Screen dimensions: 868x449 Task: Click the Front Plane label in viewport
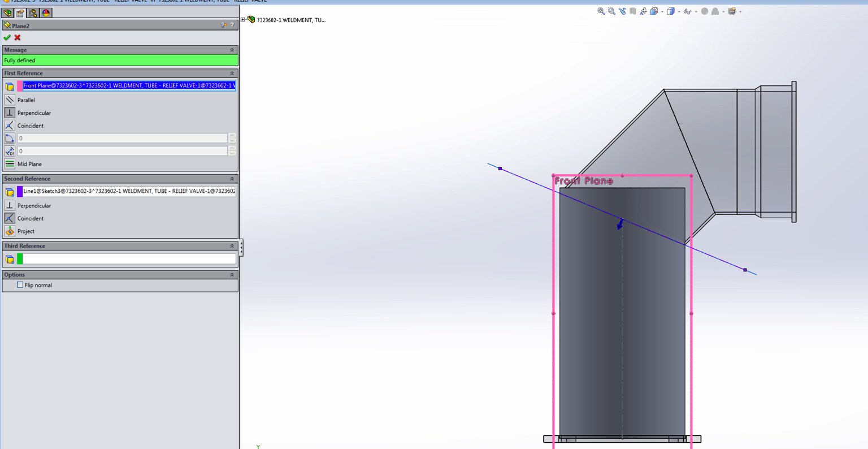(x=584, y=181)
